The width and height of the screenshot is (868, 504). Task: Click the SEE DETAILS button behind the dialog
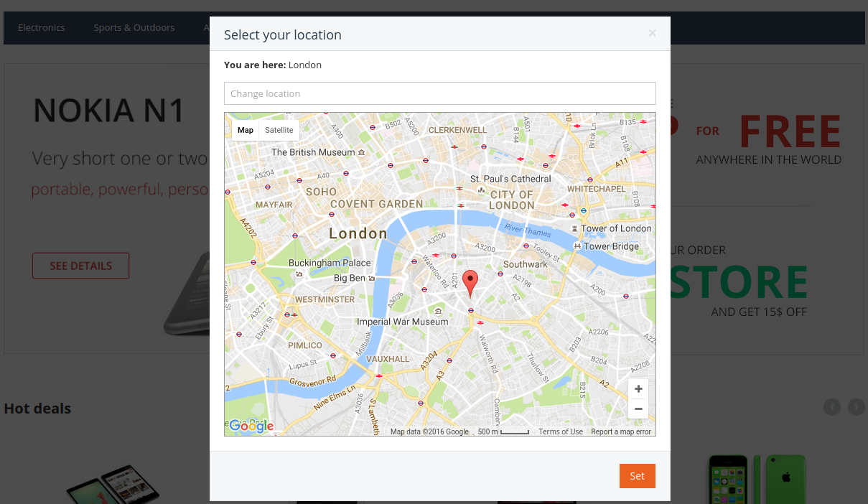(x=81, y=266)
